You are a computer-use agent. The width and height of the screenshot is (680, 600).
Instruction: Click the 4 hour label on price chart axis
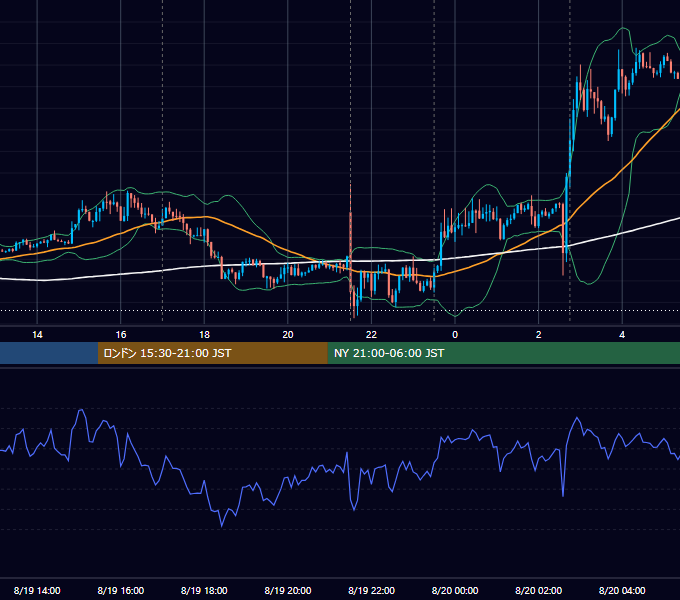coord(622,335)
